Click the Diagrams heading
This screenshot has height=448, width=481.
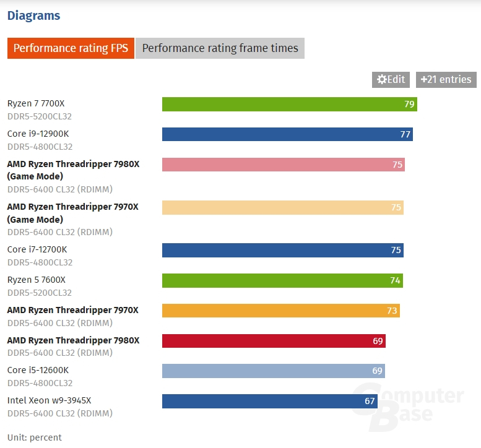pos(33,15)
